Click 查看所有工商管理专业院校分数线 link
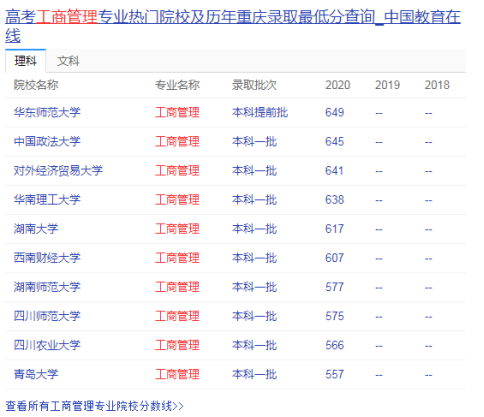The width and height of the screenshot is (484, 417). 94,406
